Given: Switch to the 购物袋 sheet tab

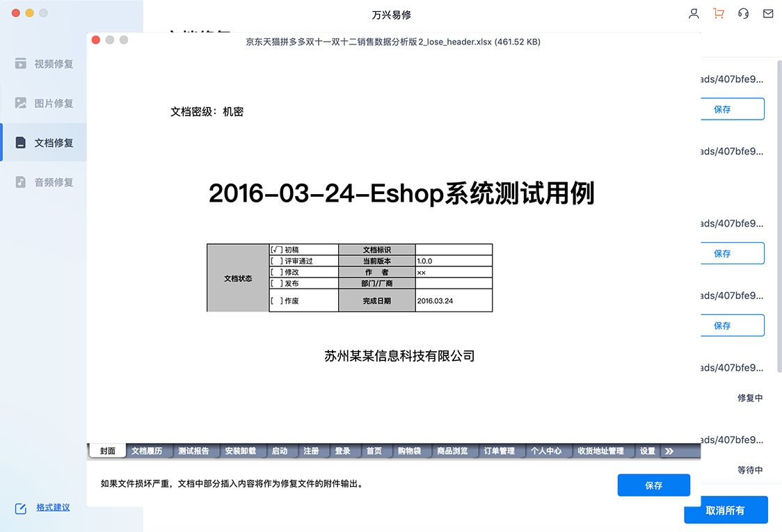Looking at the screenshot, I should tap(410, 451).
